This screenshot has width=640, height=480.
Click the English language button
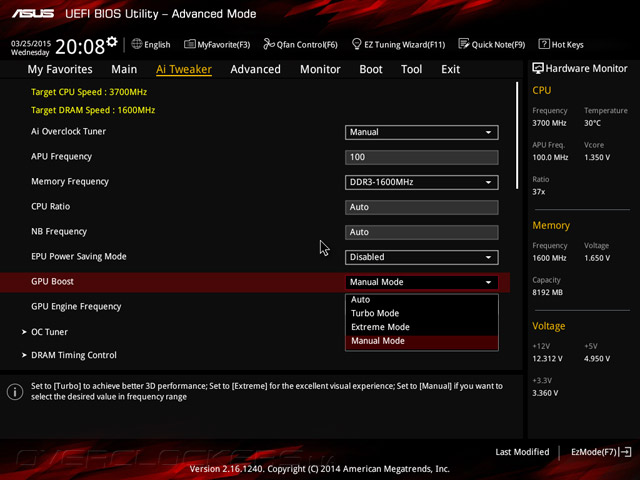coord(151,44)
